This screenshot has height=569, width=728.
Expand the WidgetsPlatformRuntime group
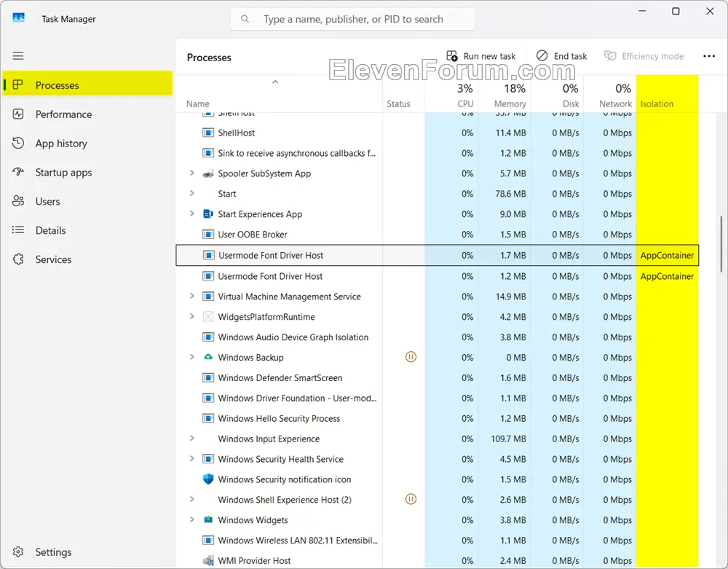click(191, 316)
